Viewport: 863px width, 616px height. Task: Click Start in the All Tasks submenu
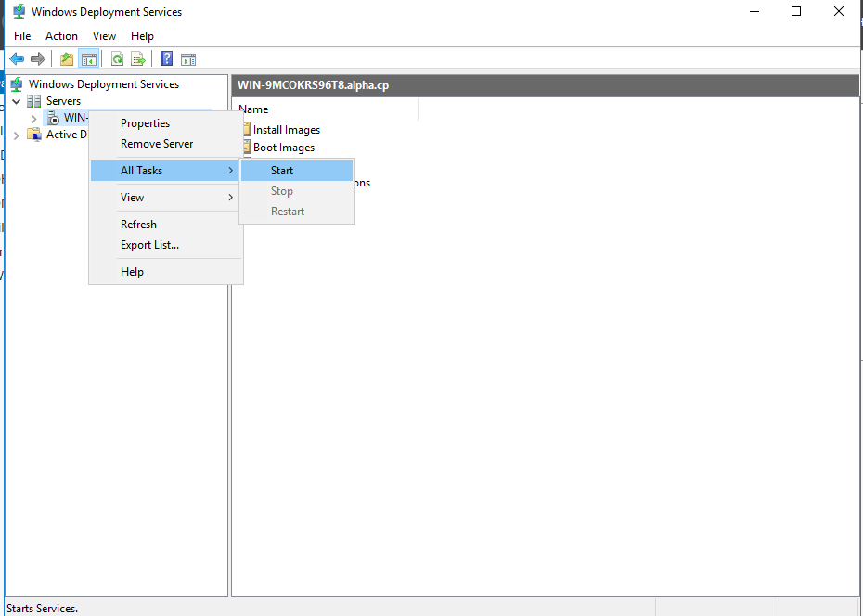coord(297,171)
